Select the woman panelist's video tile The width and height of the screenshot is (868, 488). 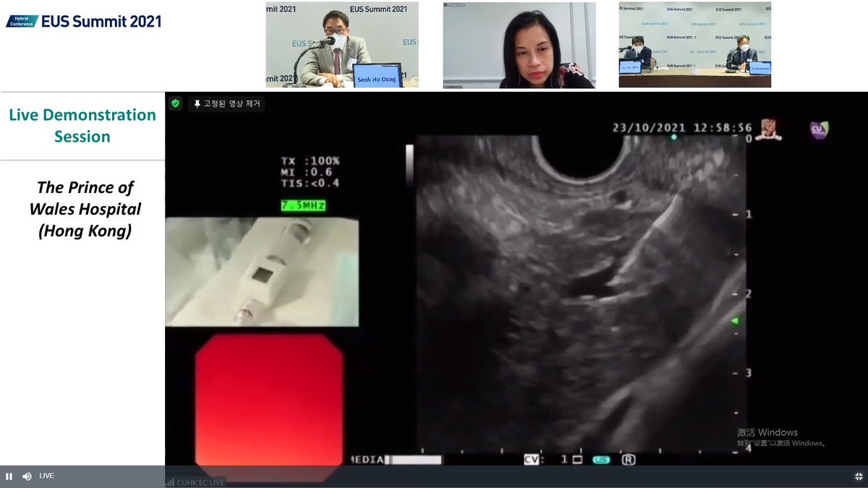tap(519, 45)
